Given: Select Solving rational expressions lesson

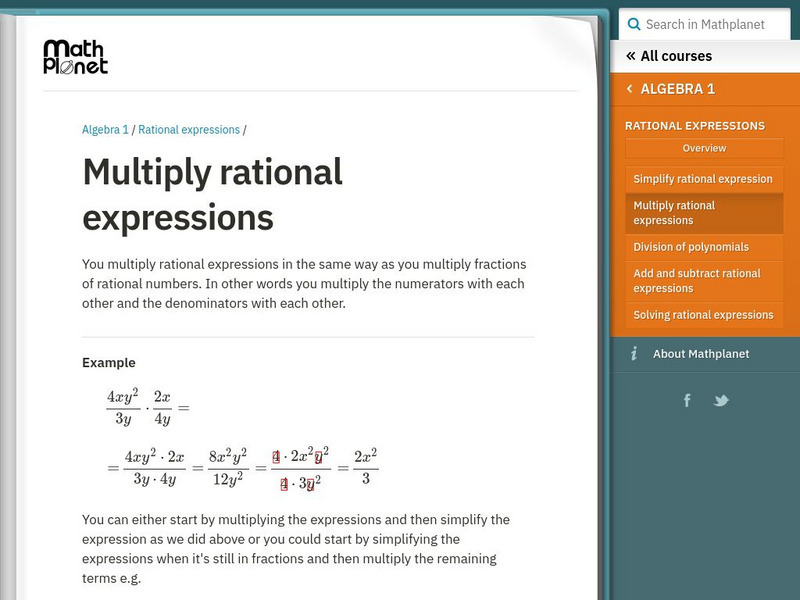Looking at the screenshot, I should pos(704,314).
